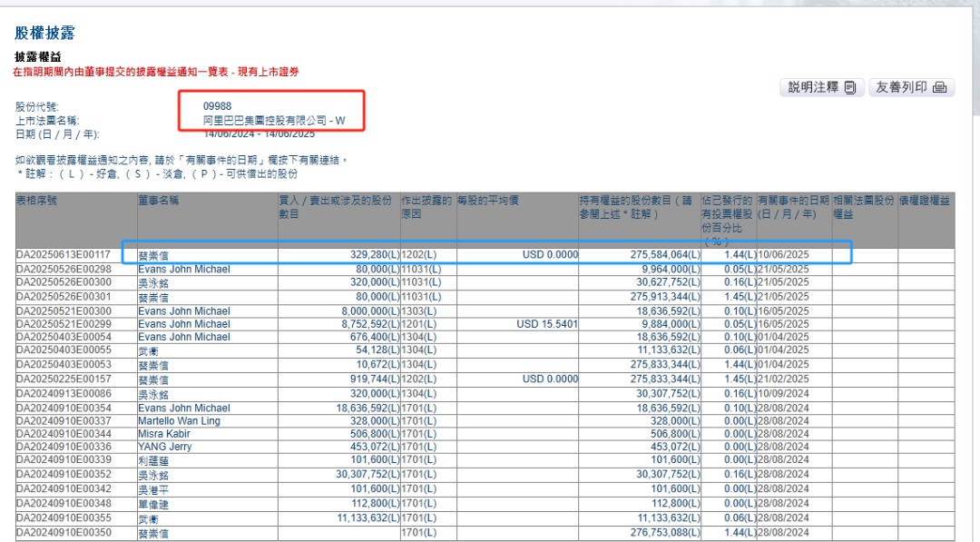Open the 28/08/2024 date for Martello Wan Ling
The image size is (980, 542).
point(783,421)
